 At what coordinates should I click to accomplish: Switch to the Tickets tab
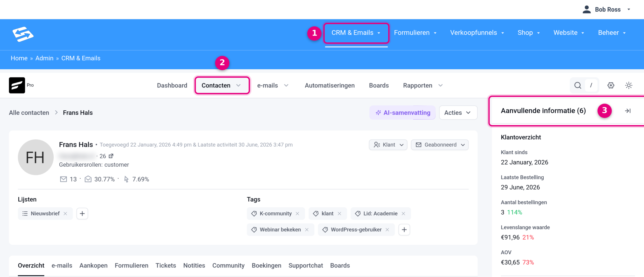pos(166,265)
